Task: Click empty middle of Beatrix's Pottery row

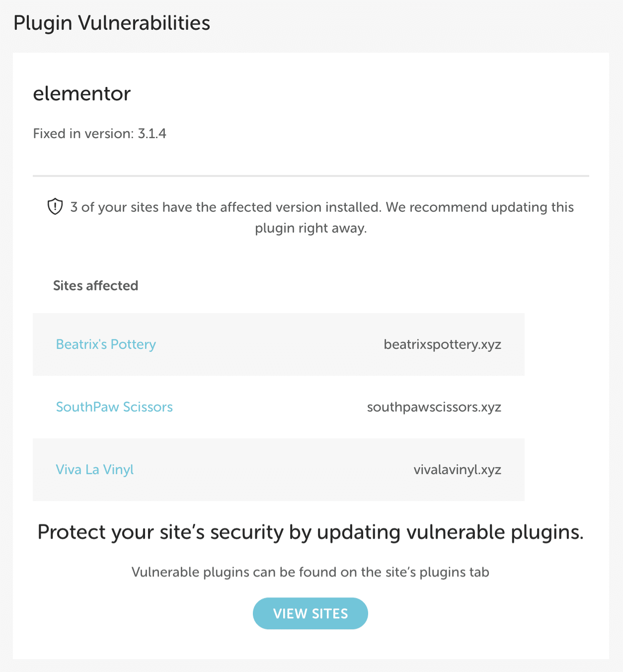Action: [268, 344]
